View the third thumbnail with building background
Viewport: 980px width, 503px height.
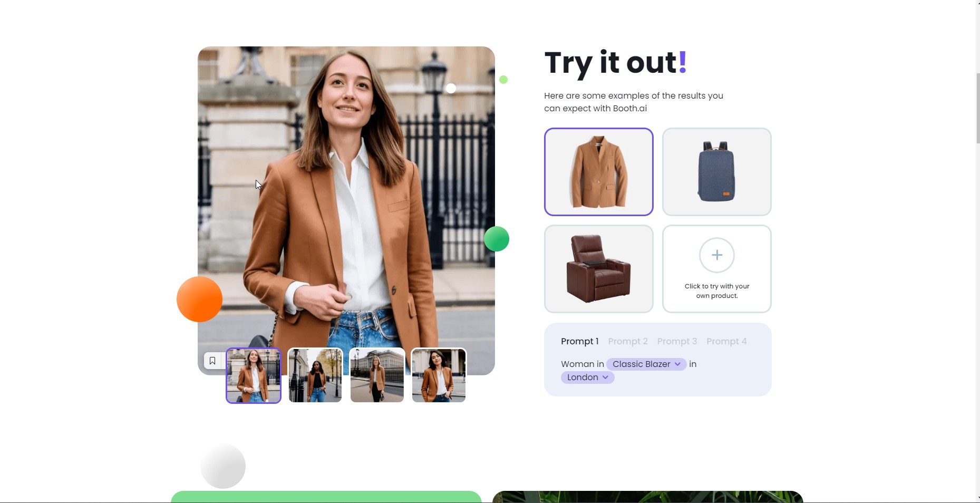(377, 375)
